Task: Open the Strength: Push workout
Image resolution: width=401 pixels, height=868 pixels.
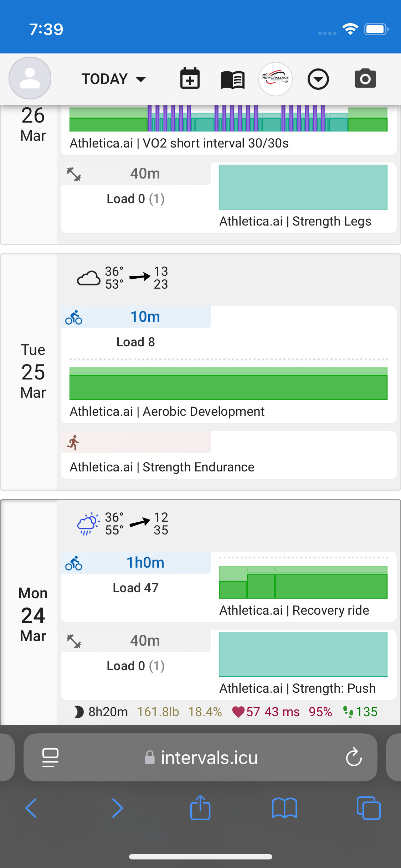Action: click(x=297, y=688)
